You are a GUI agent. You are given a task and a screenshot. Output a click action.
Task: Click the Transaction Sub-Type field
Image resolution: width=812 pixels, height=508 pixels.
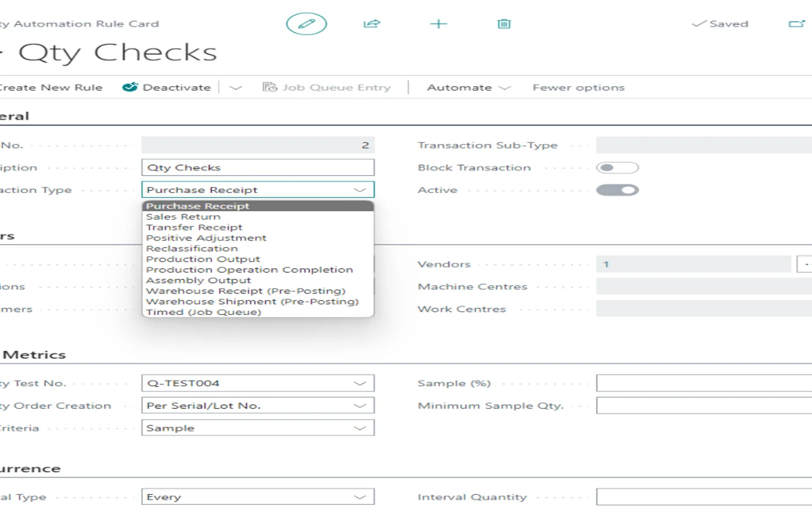click(704, 145)
